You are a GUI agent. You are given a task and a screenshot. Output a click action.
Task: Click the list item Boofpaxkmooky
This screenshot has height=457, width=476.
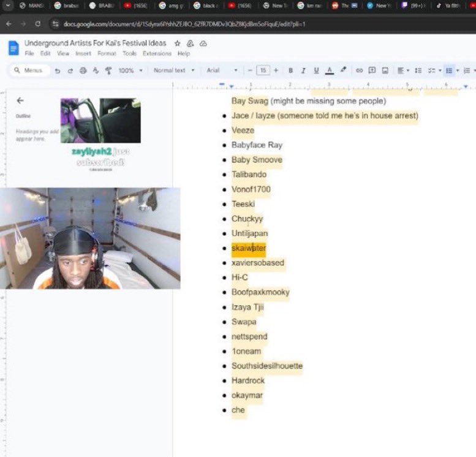[x=260, y=292]
